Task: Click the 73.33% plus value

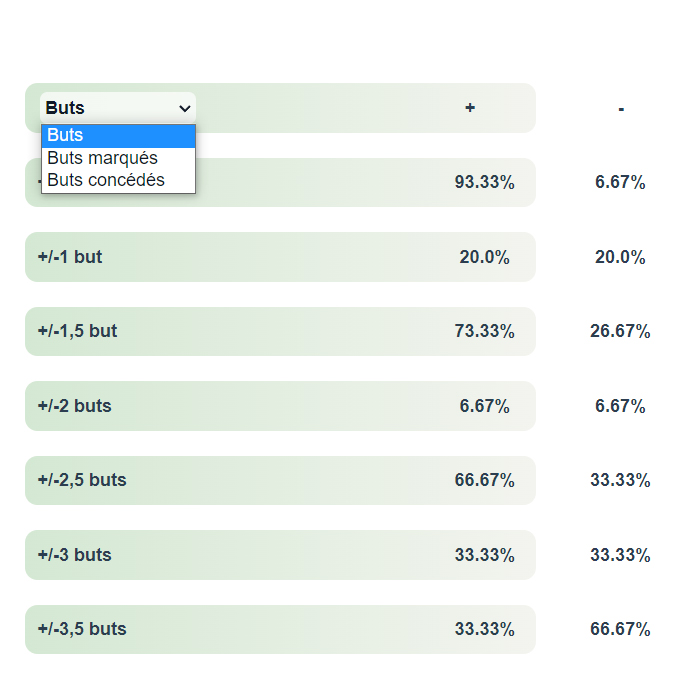Action: click(x=484, y=331)
